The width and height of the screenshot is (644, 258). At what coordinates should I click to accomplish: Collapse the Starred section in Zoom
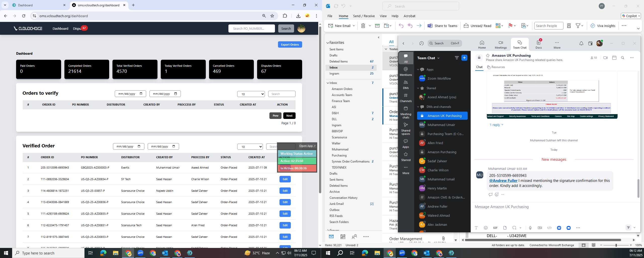click(x=418, y=88)
